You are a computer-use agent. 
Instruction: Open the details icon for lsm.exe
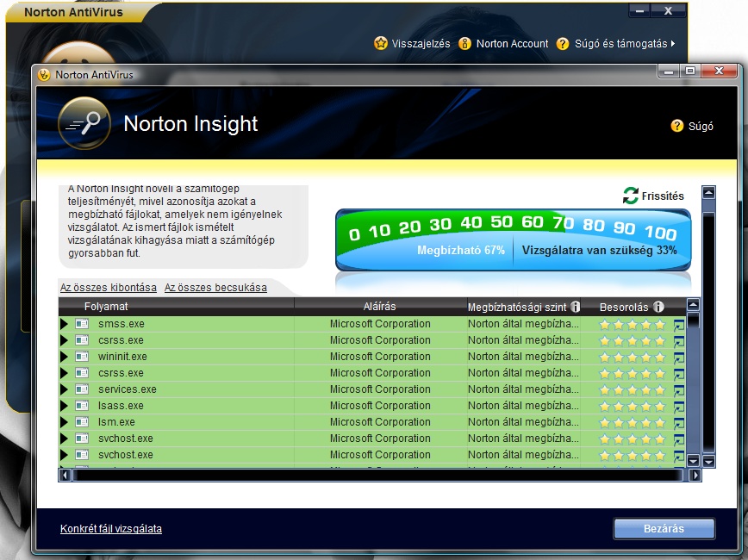pyautogui.click(x=678, y=423)
